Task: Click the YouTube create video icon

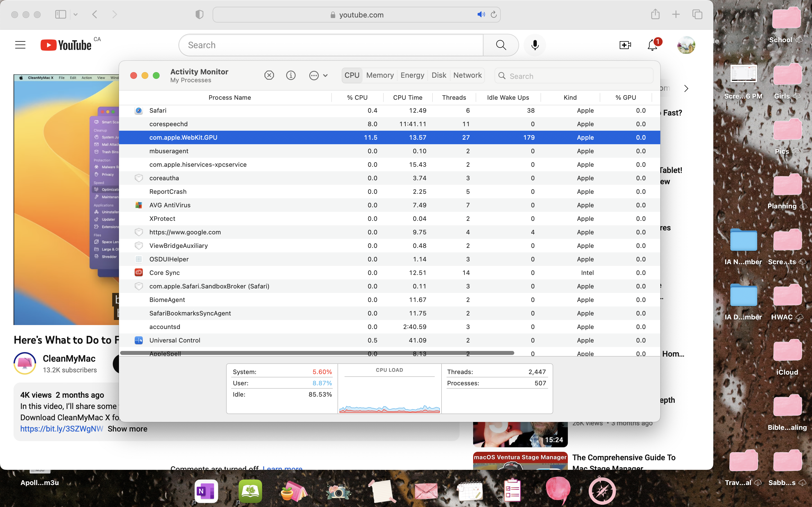Action: point(625,45)
